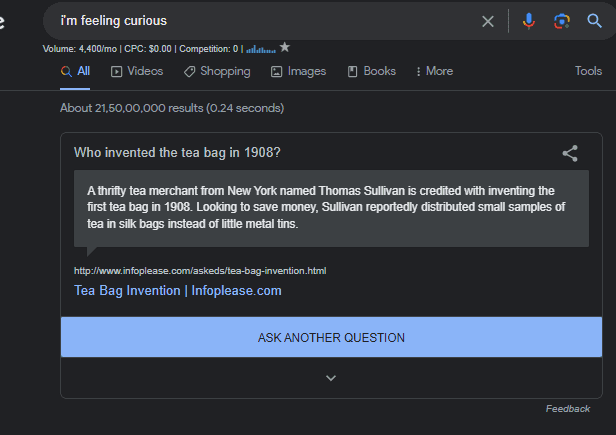Open Google Lens image search icon
This screenshot has height=435, width=616.
click(562, 21)
